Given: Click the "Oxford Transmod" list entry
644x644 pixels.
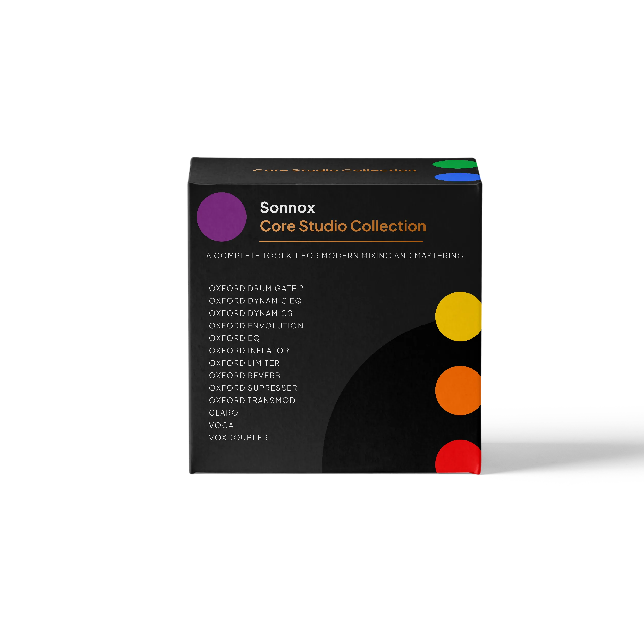Looking at the screenshot, I should [252, 400].
